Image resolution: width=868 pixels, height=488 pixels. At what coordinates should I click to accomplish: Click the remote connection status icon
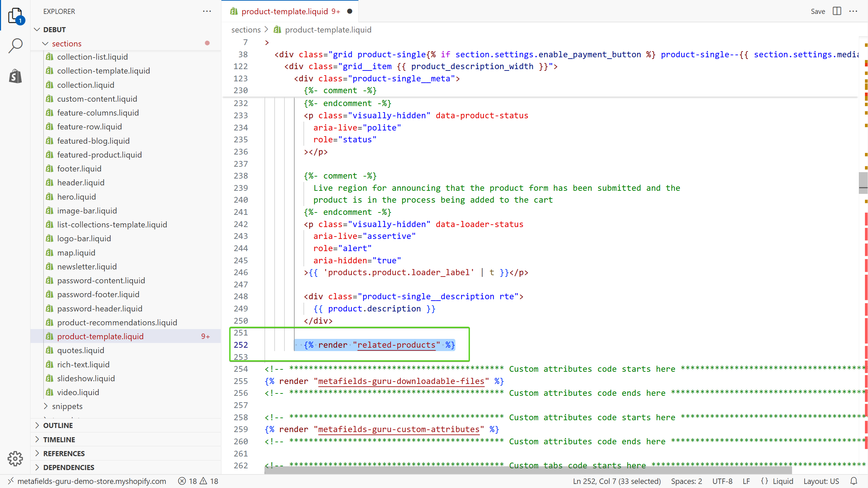[11, 481]
